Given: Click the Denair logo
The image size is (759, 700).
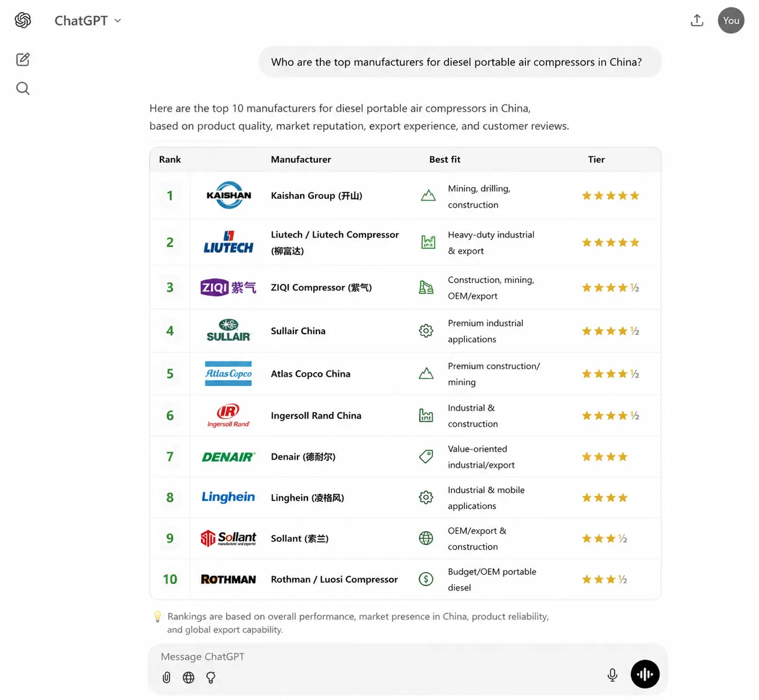Looking at the screenshot, I should (x=228, y=457).
